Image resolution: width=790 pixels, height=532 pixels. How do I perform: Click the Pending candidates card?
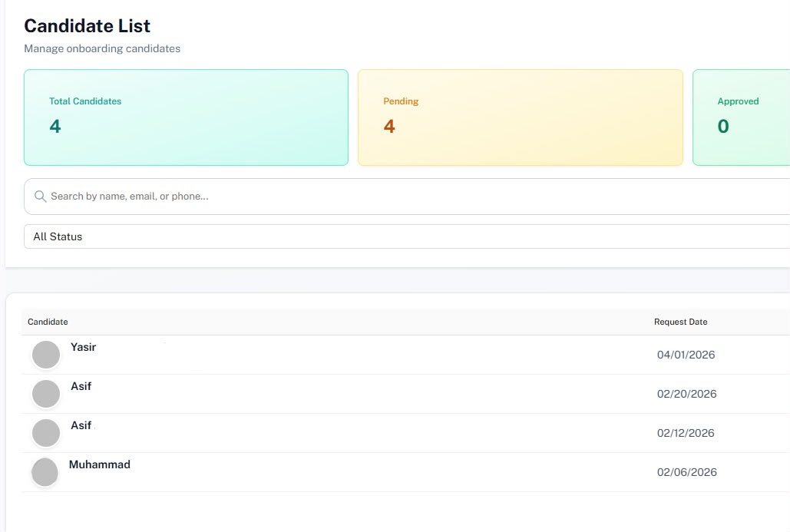[x=521, y=117]
